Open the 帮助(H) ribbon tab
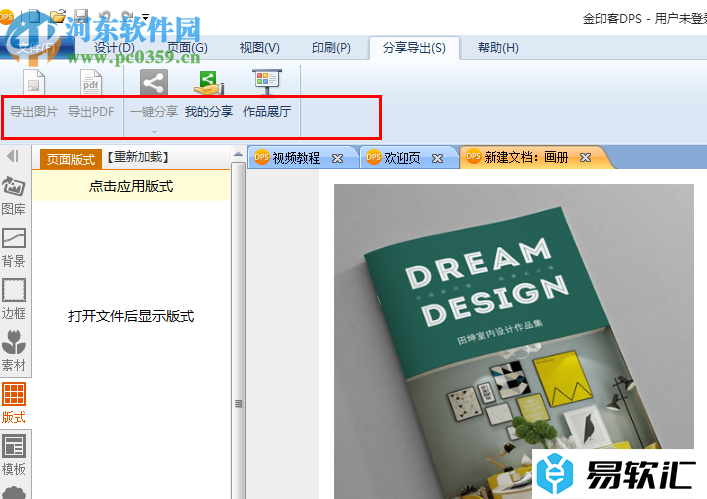707x499 pixels. click(x=498, y=48)
